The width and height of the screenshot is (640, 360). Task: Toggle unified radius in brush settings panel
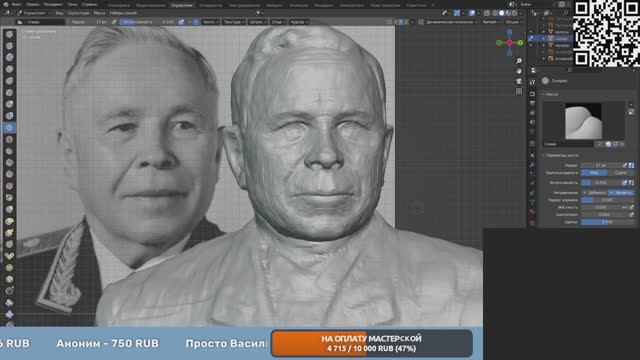(x=631, y=165)
